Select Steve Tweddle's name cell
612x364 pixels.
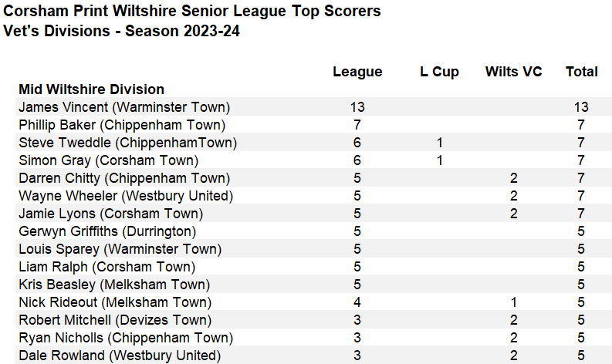point(127,143)
